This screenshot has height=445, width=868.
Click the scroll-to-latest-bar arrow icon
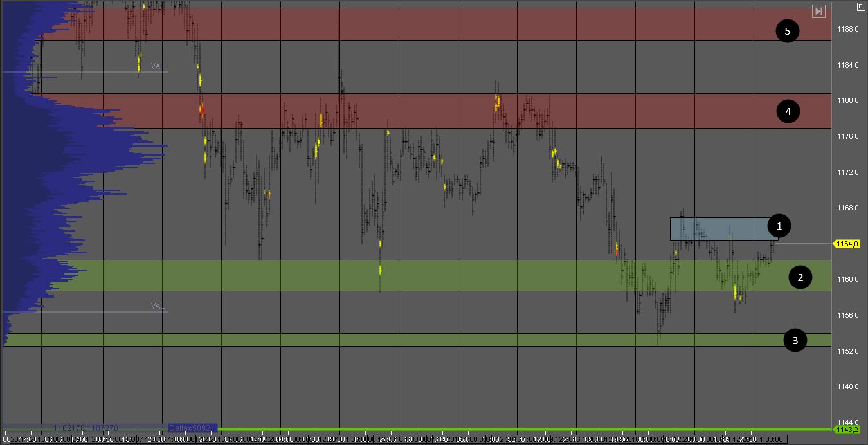click(x=818, y=11)
